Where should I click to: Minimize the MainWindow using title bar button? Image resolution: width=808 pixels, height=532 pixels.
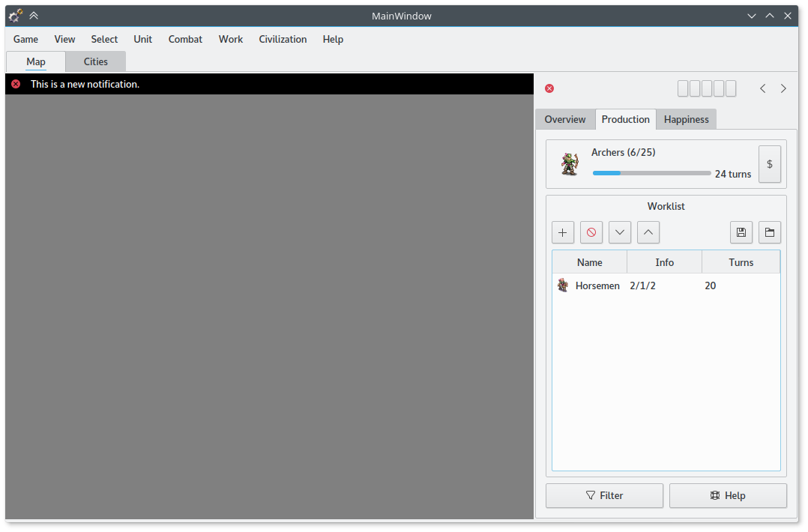pos(752,16)
